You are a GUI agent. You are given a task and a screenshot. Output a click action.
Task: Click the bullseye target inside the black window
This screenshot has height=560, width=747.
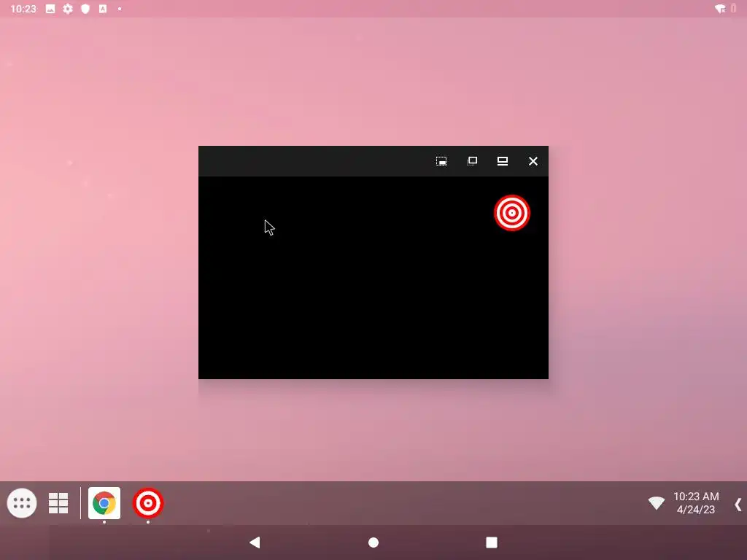(511, 213)
